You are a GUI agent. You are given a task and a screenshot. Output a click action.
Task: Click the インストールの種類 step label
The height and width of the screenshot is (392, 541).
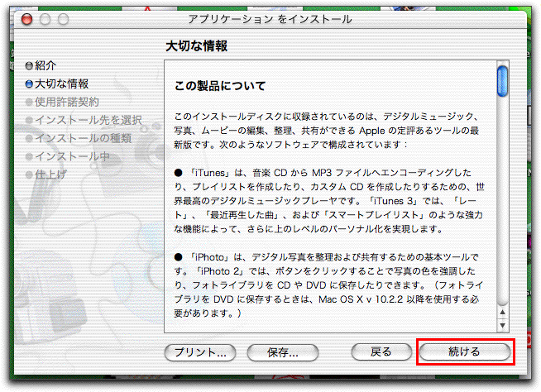[x=83, y=138]
